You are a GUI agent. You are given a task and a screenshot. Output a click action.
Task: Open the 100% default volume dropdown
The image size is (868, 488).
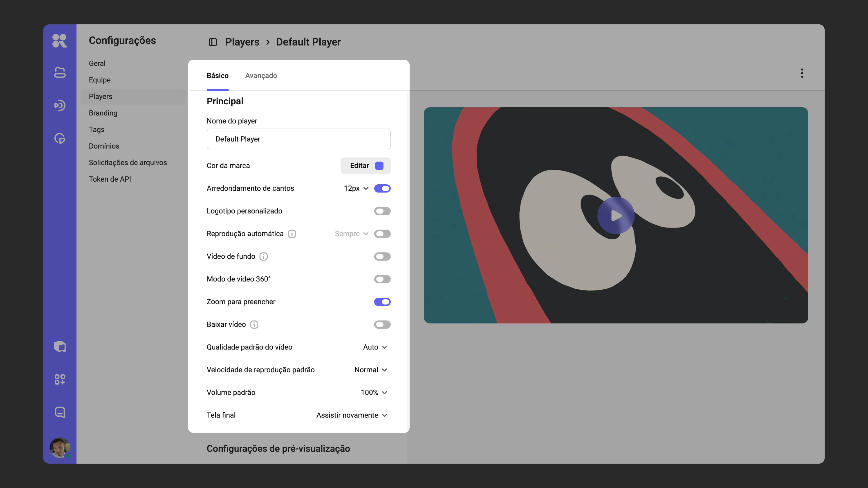pos(374,393)
